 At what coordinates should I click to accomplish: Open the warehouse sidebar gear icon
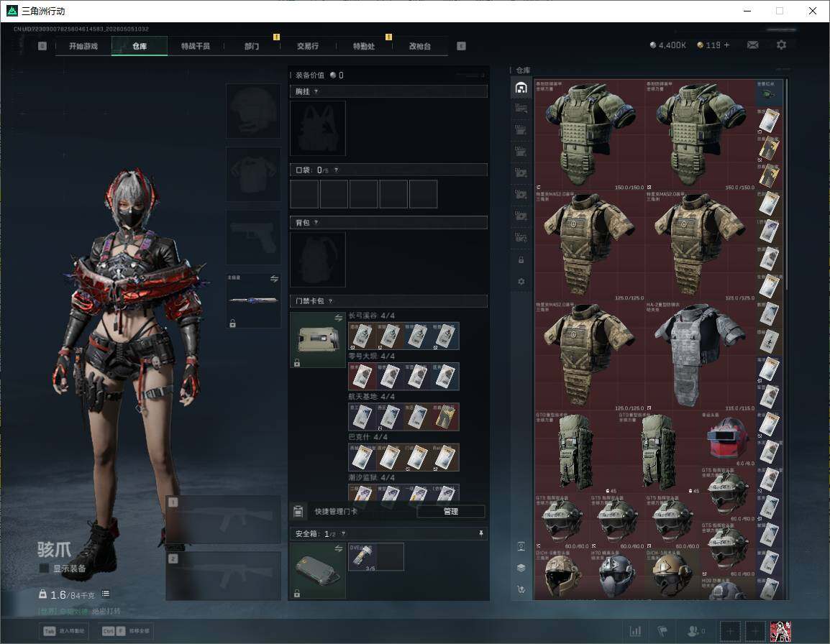[x=521, y=282]
